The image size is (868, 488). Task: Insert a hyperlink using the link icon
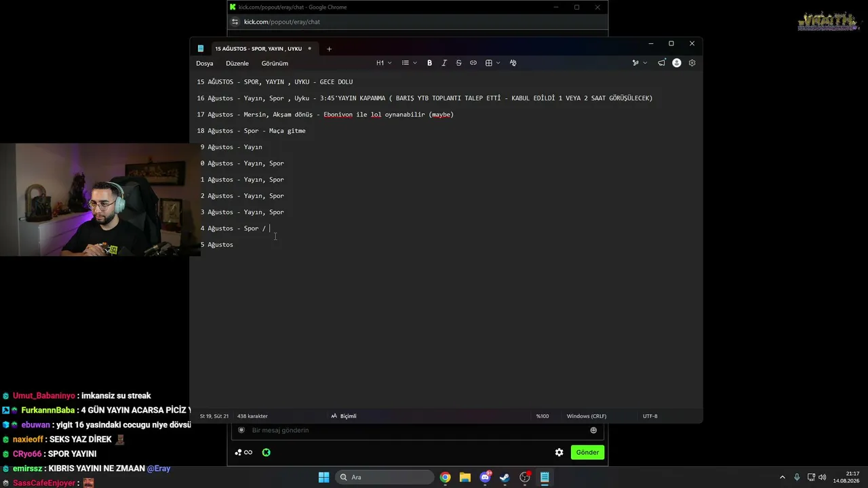tap(473, 63)
